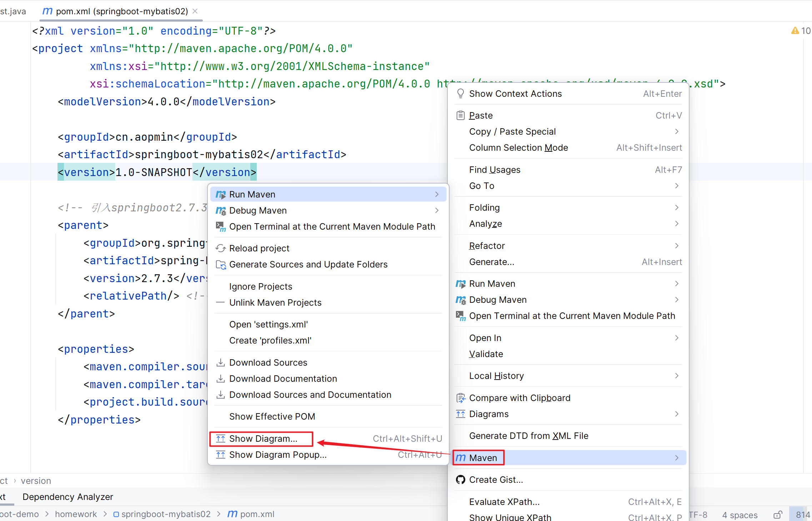Open 'settings.xml' from the Maven submenu
812x521 pixels.
pyautogui.click(x=328, y=325)
